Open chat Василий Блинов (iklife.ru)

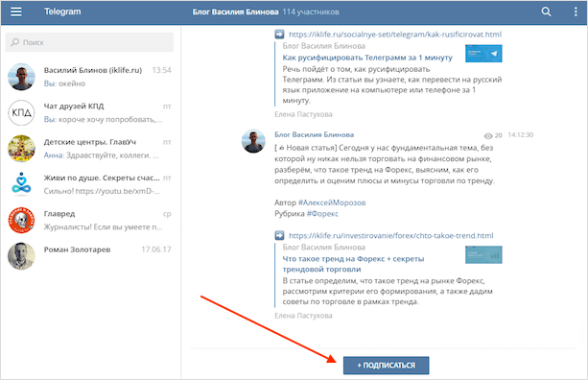pyautogui.click(x=89, y=77)
